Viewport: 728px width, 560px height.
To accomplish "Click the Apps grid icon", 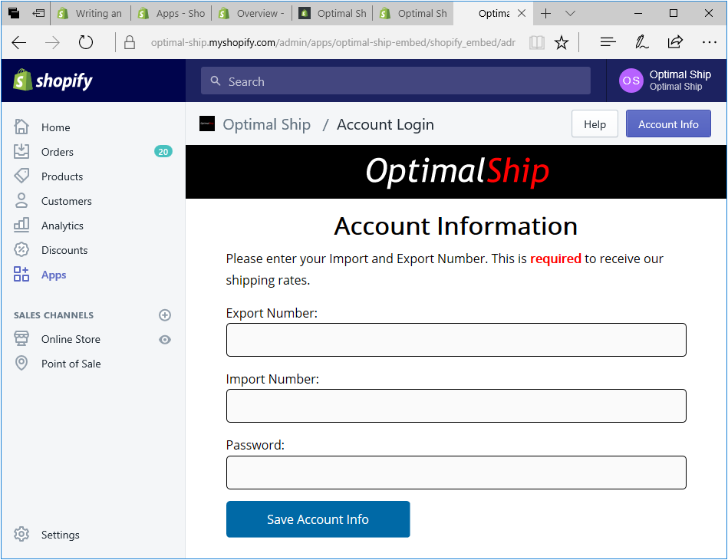I will [21, 275].
